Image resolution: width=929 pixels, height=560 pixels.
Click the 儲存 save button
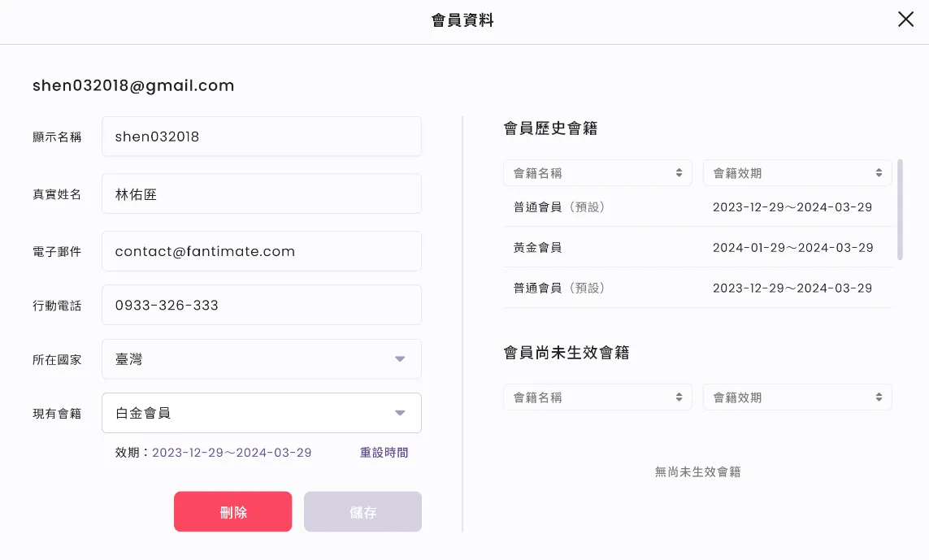click(362, 511)
